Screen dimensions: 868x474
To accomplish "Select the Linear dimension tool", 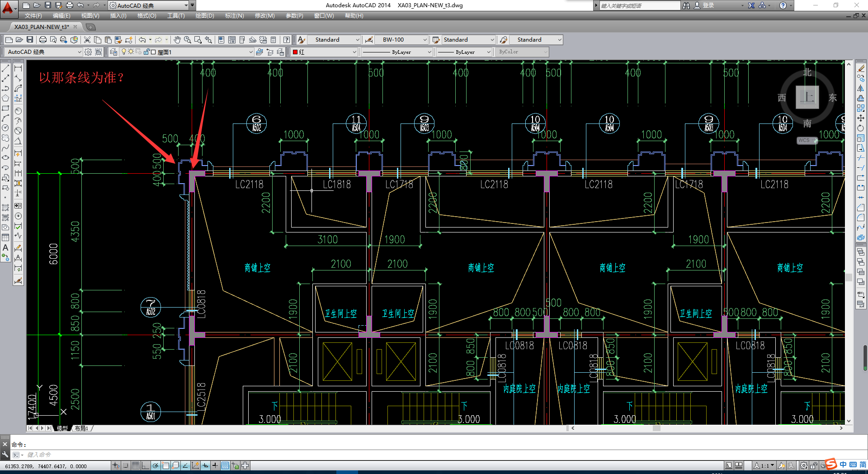I will click(18, 68).
